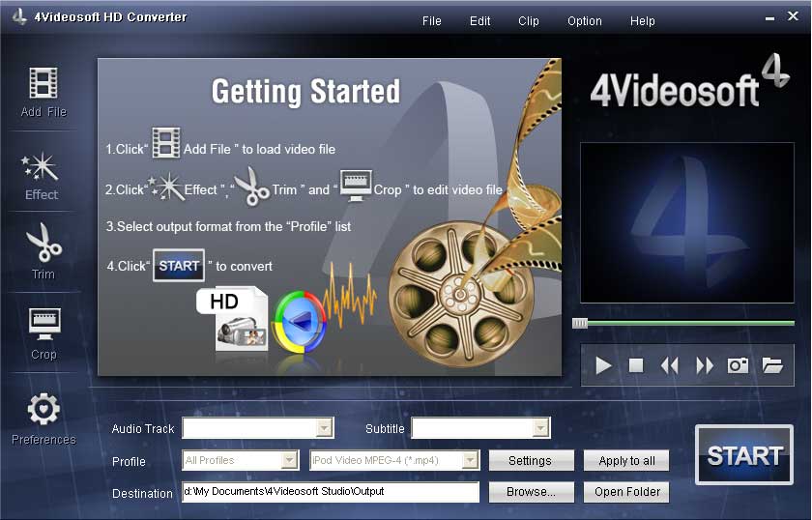812x520 pixels.
Task: Open the iPod Video MPEG-4 format dropdown
Action: pyautogui.click(x=470, y=460)
